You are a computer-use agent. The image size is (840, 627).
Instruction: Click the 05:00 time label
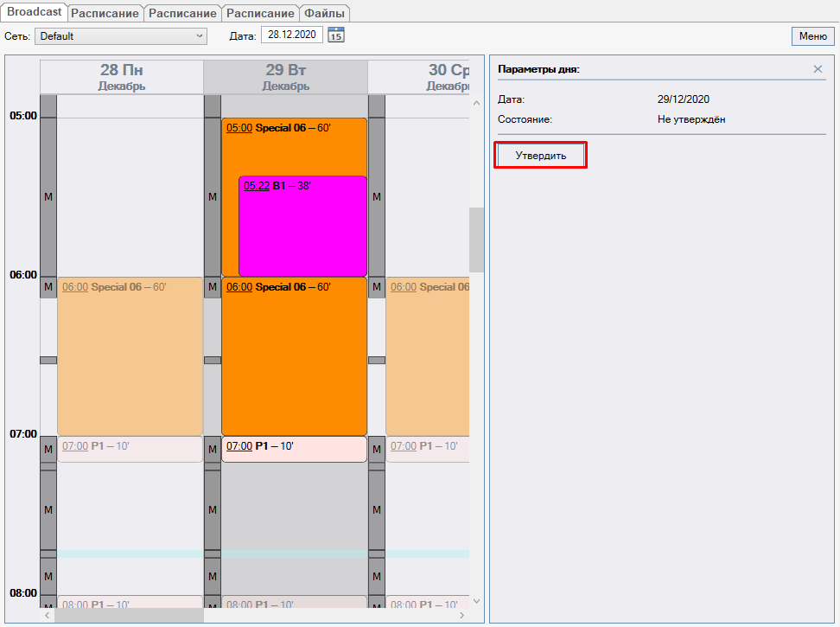[x=23, y=116]
